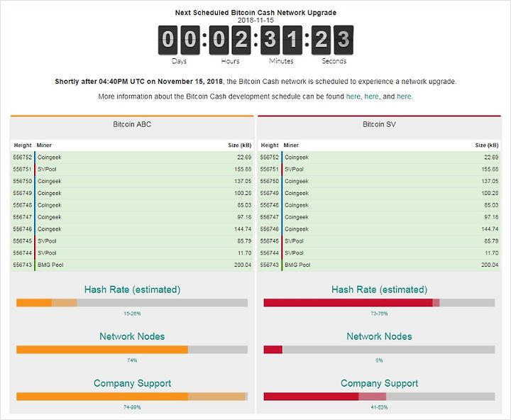Click the Bitcoin SV Hash Rate (estimated) heading
511x420 pixels.
[379, 289]
